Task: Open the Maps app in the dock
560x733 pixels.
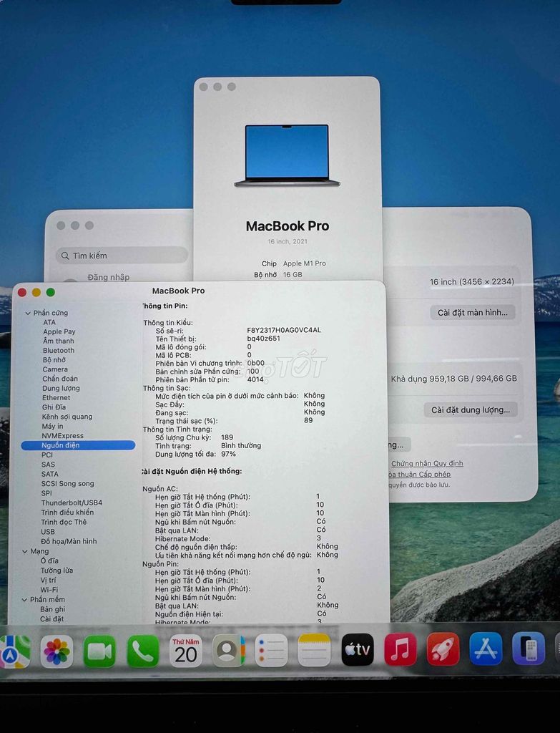Action: point(14,651)
